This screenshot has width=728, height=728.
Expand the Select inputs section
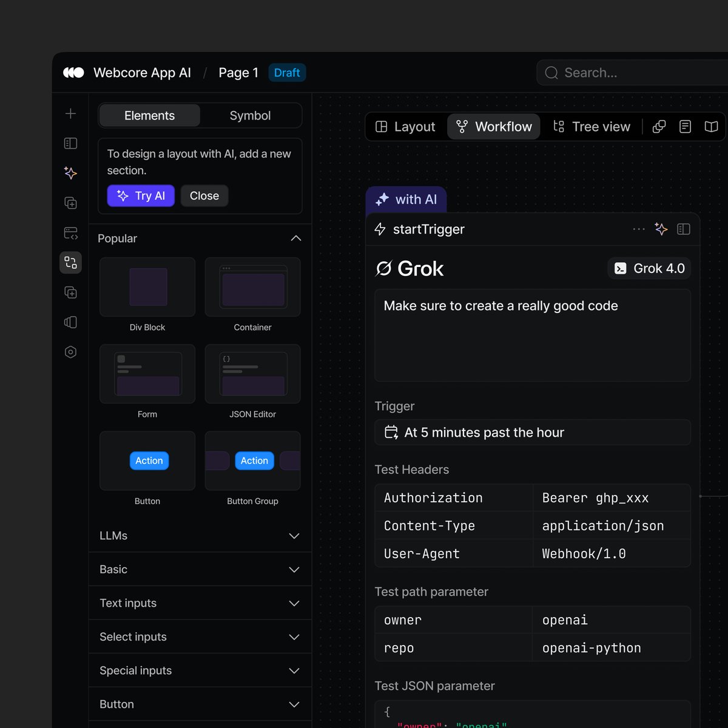point(200,637)
